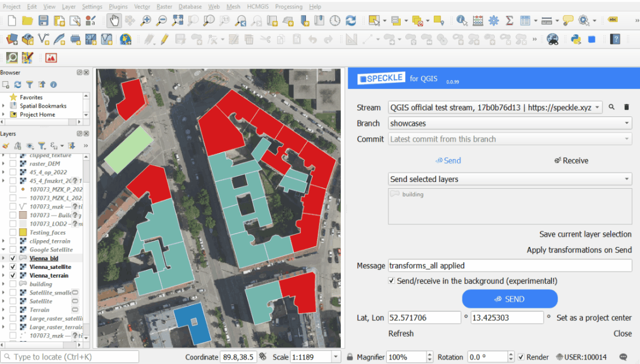This screenshot has width=640, height=364.
Task: Increase the Magnifier spinner value
Action: point(429,354)
